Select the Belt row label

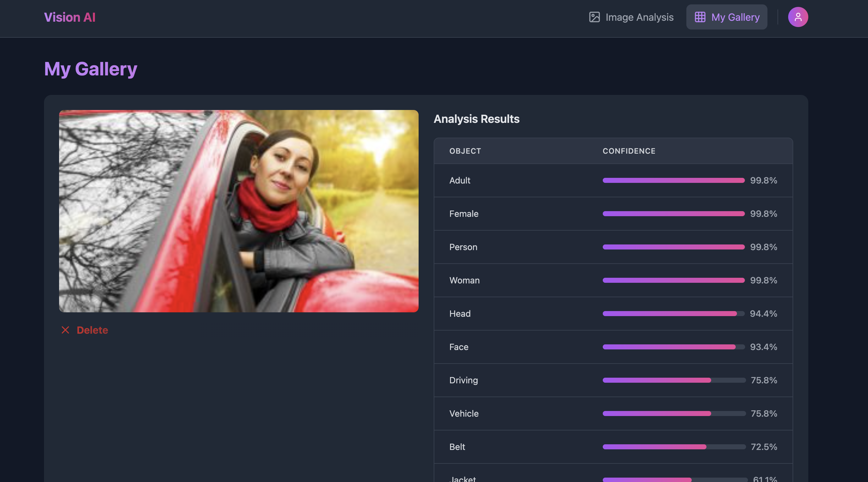click(457, 447)
